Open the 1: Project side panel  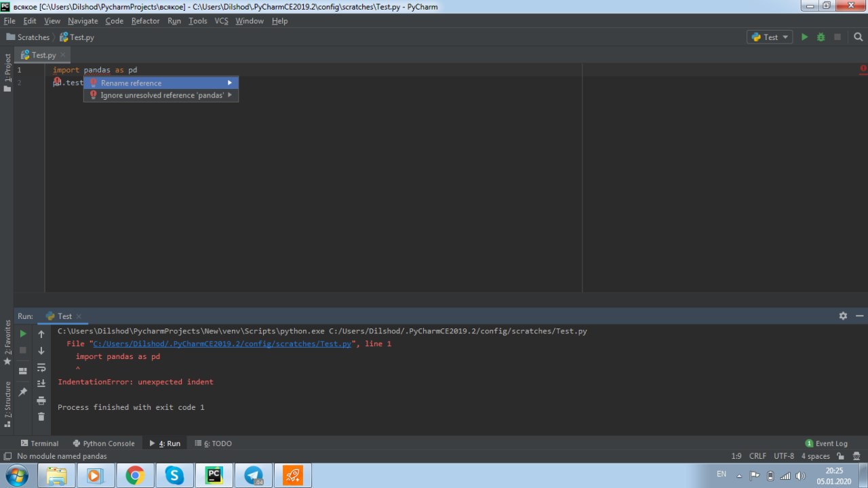click(x=7, y=73)
